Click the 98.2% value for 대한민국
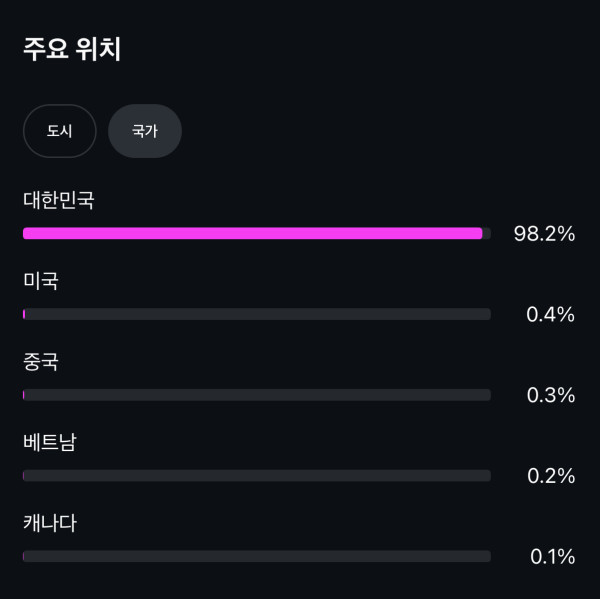Viewport: 600px width, 599px height. pyautogui.click(x=544, y=234)
